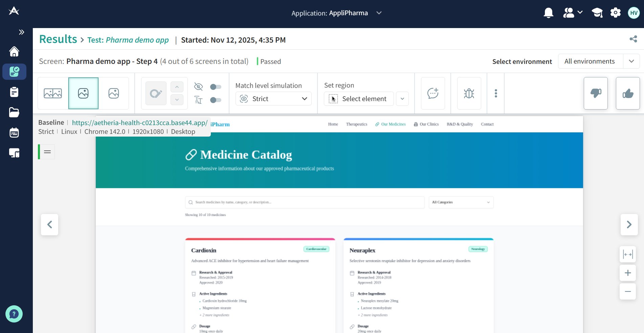Accept the checkpoint with the thumbs-up button
Image resolution: width=644 pixels, height=333 pixels.
[x=627, y=93]
